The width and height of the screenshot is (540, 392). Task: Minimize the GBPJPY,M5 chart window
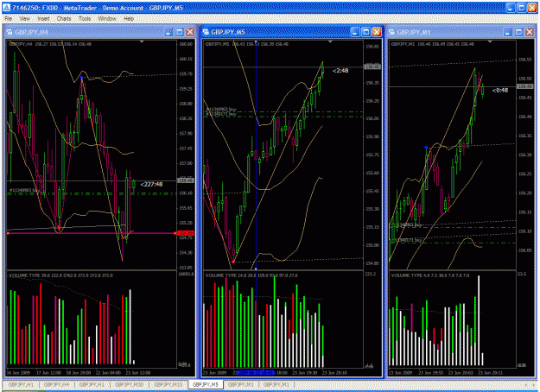coord(355,32)
